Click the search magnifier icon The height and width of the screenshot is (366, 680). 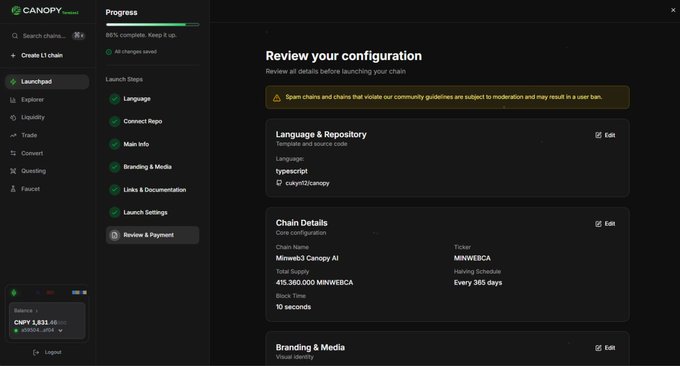15,36
